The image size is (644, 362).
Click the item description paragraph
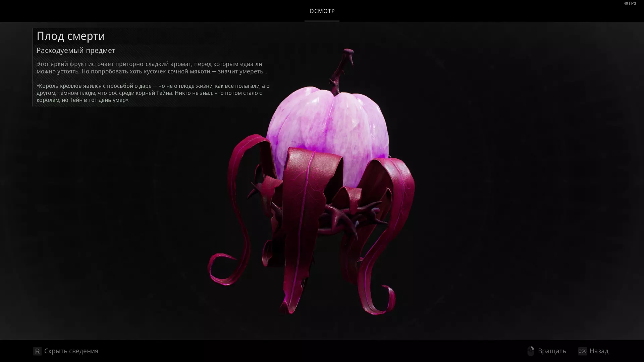click(152, 68)
